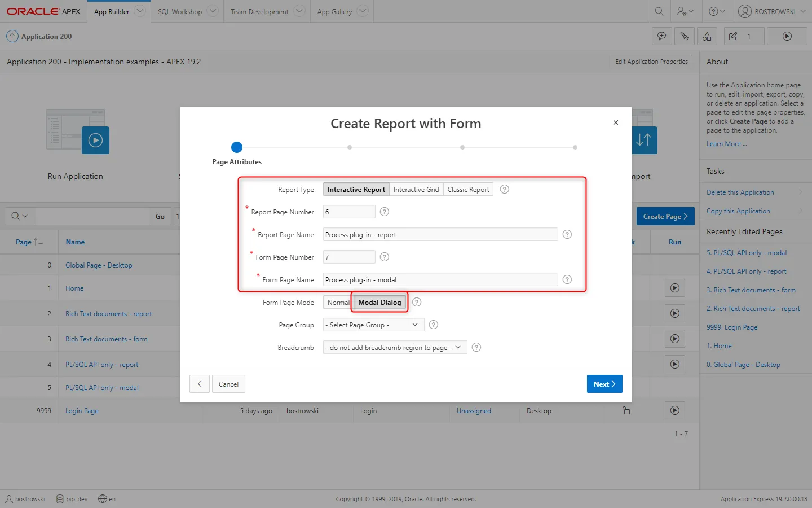Image resolution: width=812 pixels, height=508 pixels.
Task: Open the Shared Components icon in toolbar
Action: click(707, 36)
